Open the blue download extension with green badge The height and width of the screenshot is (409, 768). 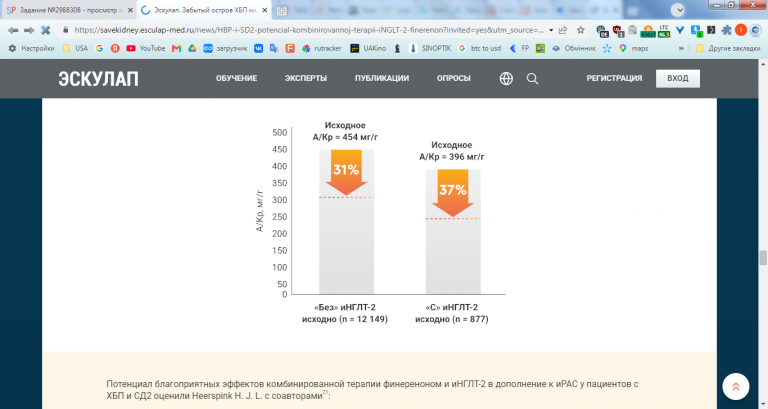click(696, 31)
